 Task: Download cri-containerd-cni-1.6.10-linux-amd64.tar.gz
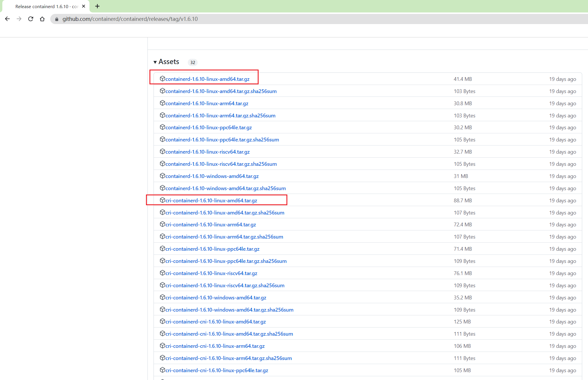(x=216, y=322)
